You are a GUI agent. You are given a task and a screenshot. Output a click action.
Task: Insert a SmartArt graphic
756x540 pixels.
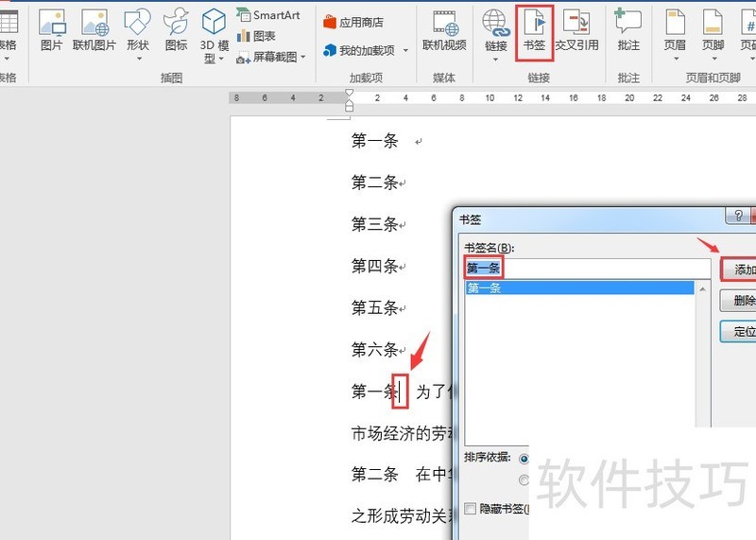(268, 15)
